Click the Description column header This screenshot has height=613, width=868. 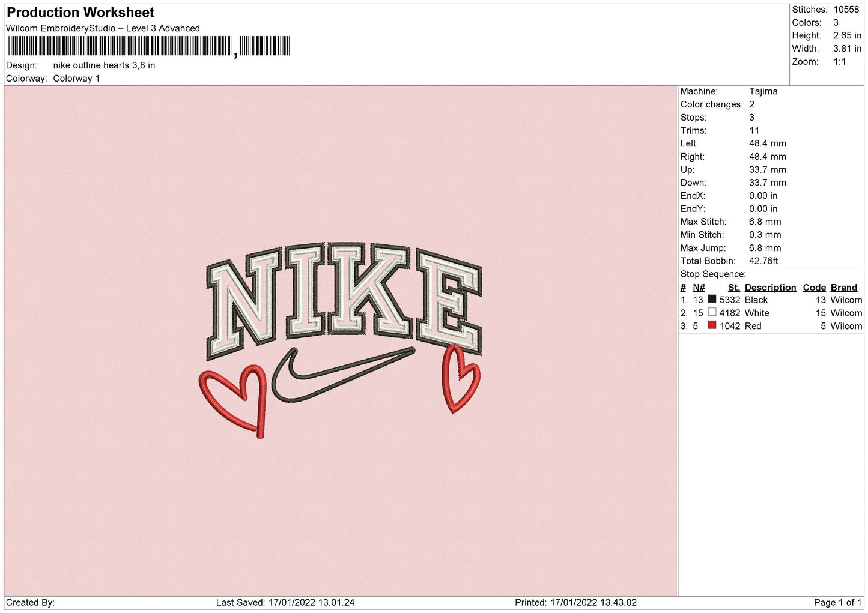(770, 288)
